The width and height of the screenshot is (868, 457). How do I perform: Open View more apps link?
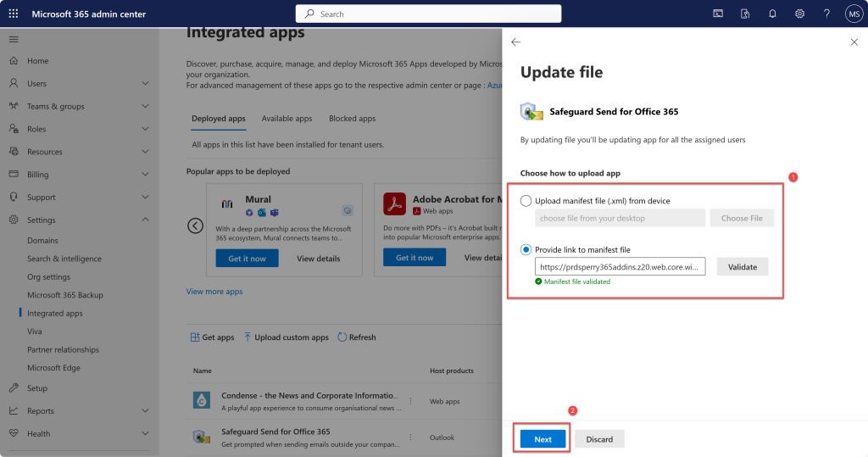click(x=214, y=292)
